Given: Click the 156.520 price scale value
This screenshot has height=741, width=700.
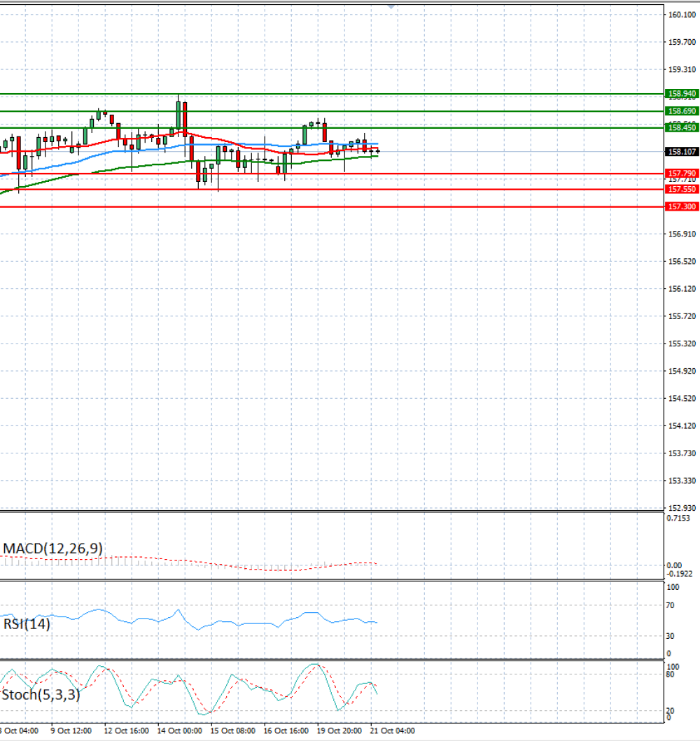Looking at the screenshot, I should 682,261.
